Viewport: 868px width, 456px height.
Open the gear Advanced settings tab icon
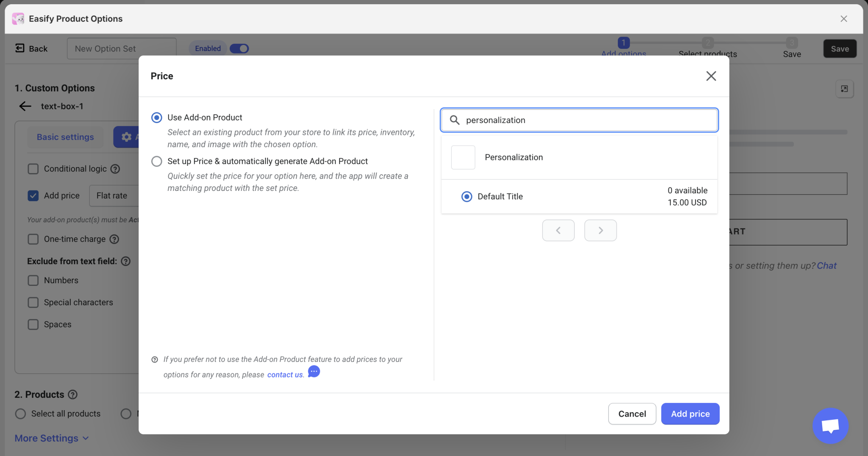click(125, 137)
